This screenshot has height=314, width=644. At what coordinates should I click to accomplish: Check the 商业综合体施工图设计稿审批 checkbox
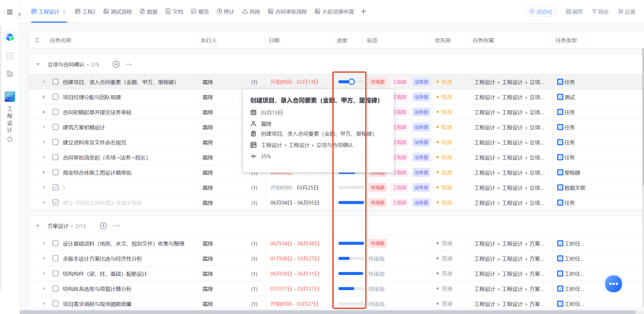pos(56,173)
